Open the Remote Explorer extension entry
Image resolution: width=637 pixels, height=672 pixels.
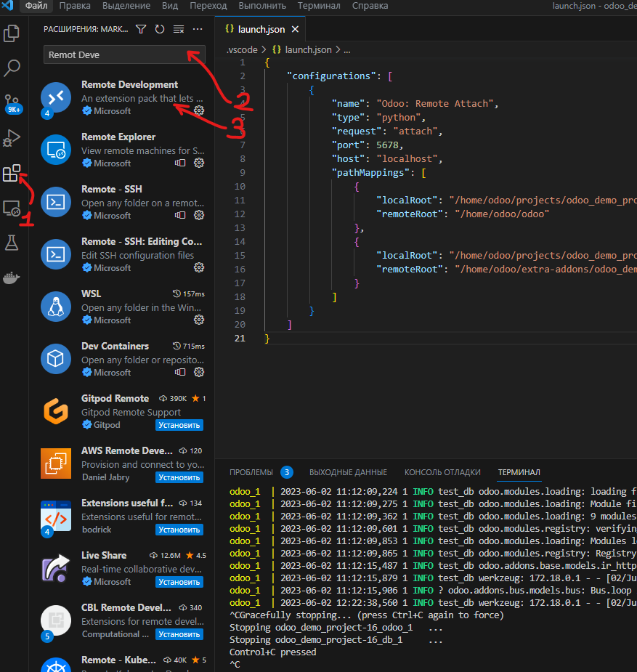[123, 150]
